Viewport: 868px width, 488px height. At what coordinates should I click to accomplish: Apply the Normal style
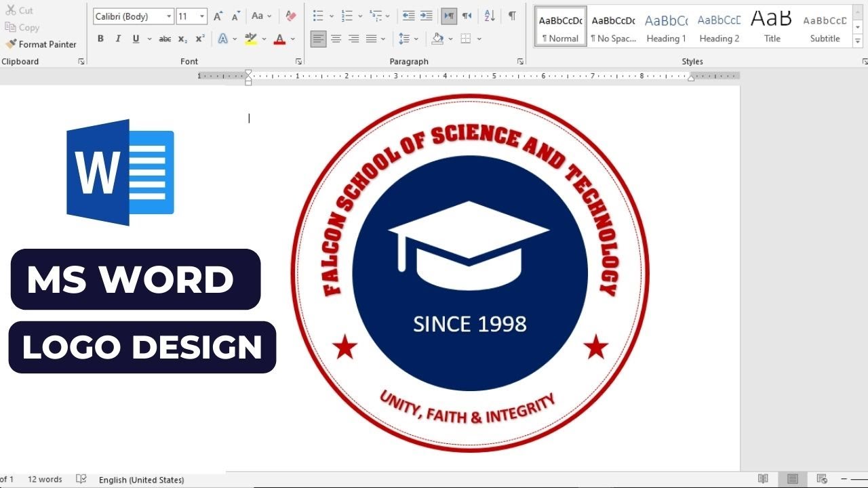point(561,27)
